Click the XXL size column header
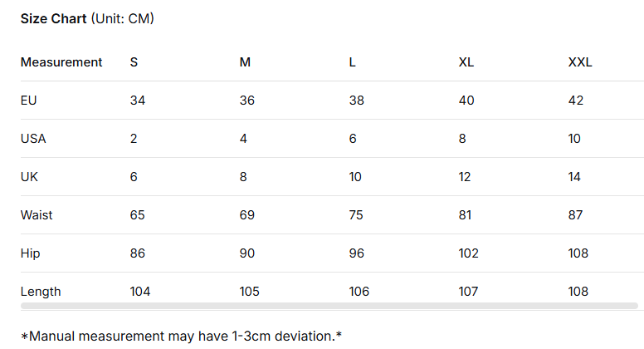The image size is (644, 349). click(579, 62)
